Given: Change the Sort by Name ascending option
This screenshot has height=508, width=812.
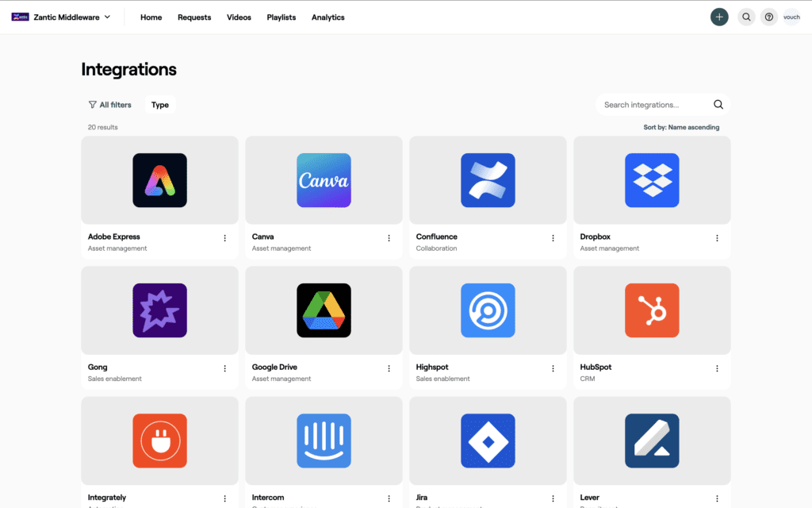Looking at the screenshot, I should coord(681,127).
